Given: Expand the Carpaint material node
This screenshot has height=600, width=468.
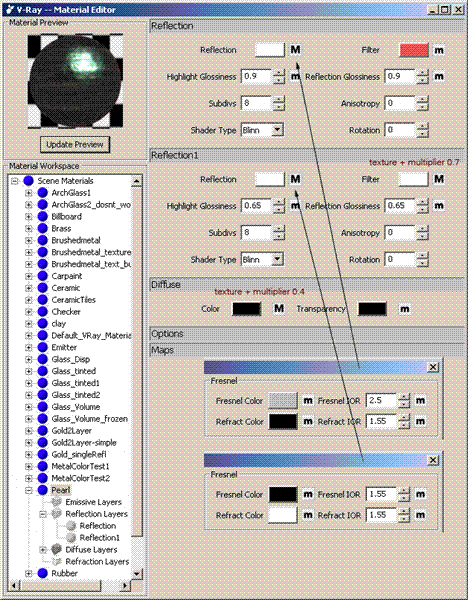Looking at the screenshot, I should click(29, 276).
